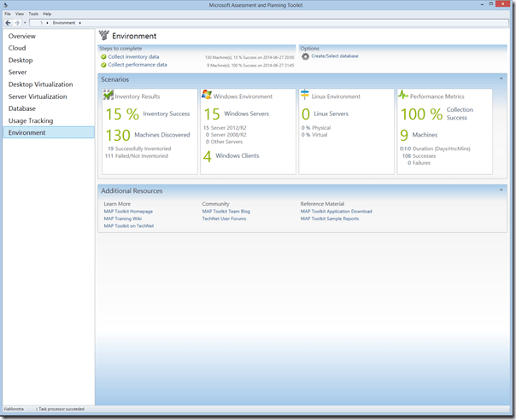Image resolution: width=516 pixels, height=420 pixels.
Task: Click the Inventory Results tile icon
Action: coord(108,95)
